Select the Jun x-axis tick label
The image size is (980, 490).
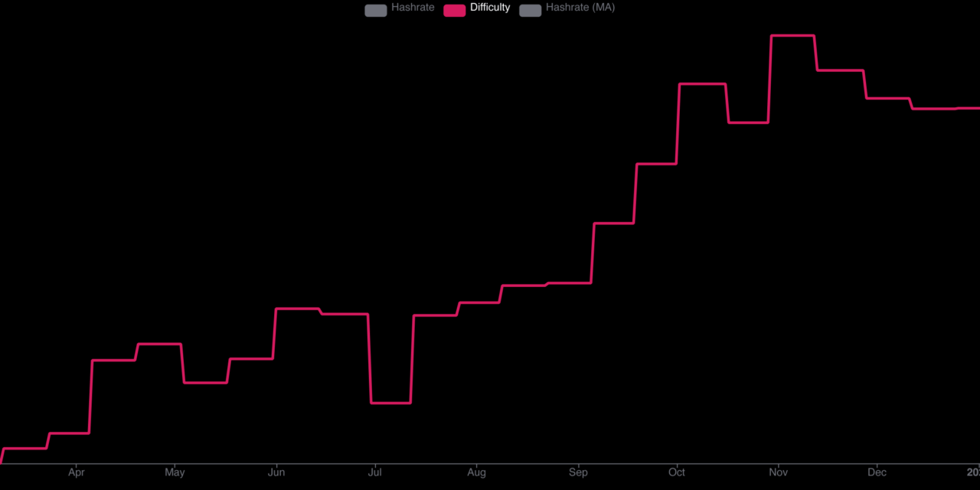point(276,472)
